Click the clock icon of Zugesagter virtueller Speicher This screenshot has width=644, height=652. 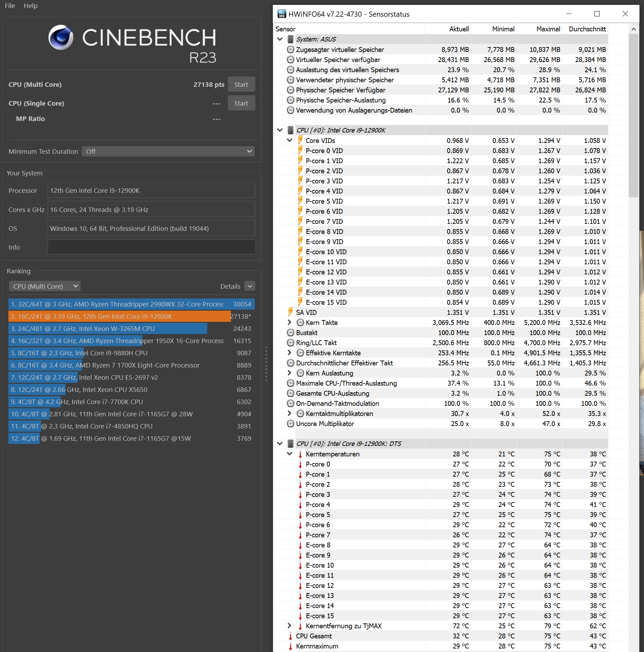(x=290, y=50)
